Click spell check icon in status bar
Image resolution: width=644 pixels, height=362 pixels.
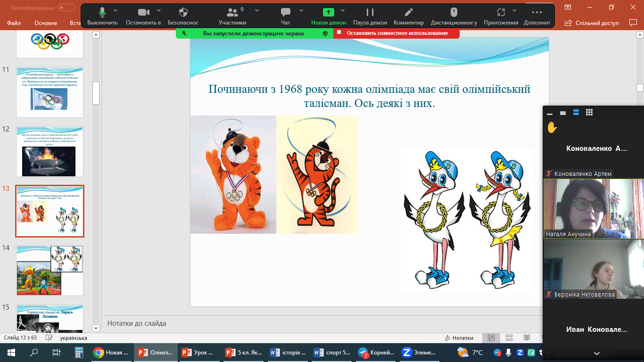(50, 338)
